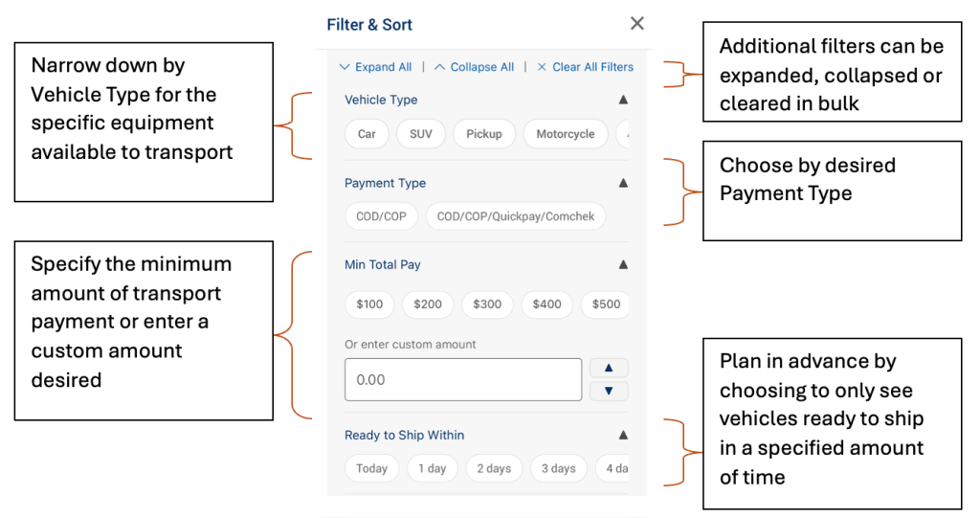The width and height of the screenshot is (980, 518).
Task: Click Collapse All filters link
Action: (x=475, y=67)
